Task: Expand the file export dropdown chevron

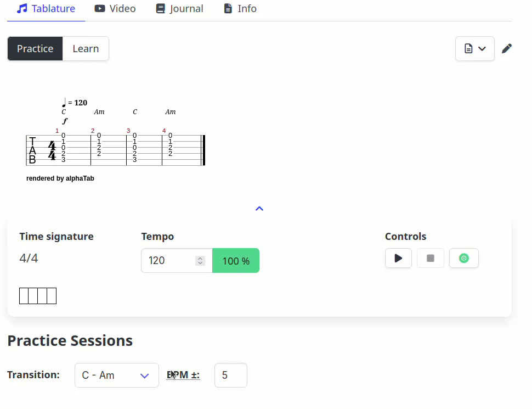Action: (482, 48)
